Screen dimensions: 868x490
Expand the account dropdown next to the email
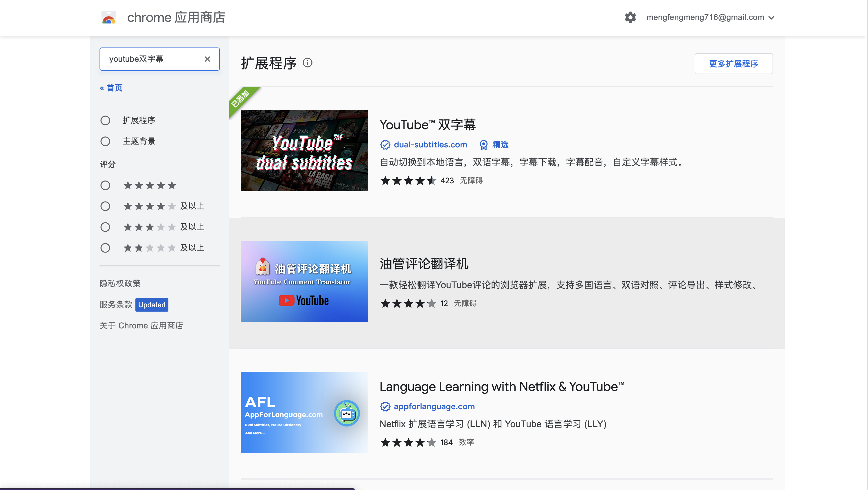[x=772, y=18]
